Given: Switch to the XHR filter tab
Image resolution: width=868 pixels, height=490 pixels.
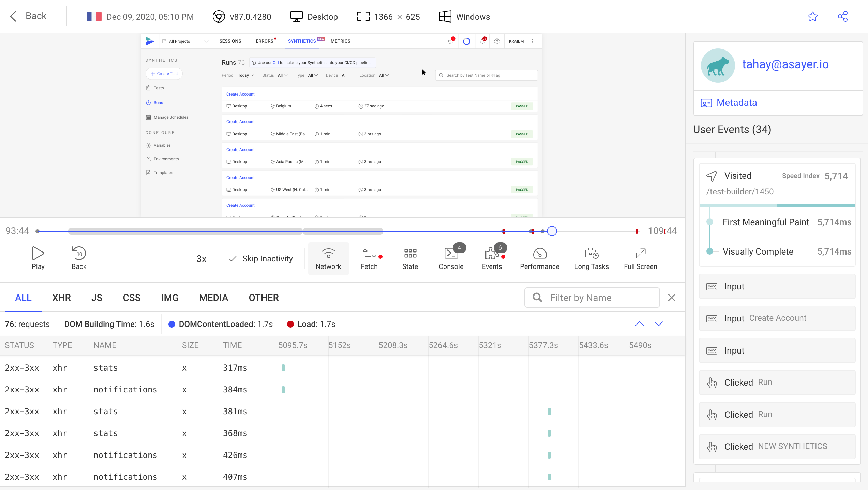Looking at the screenshot, I should [x=61, y=298].
